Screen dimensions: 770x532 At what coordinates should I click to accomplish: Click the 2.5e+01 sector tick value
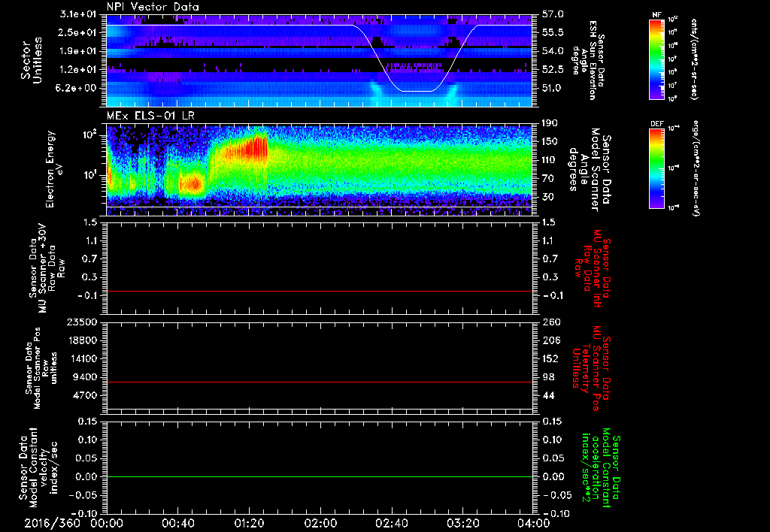pyautogui.click(x=78, y=32)
